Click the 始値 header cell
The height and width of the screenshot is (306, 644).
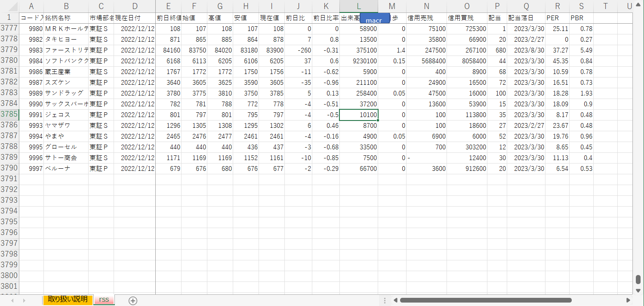[x=194, y=18]
